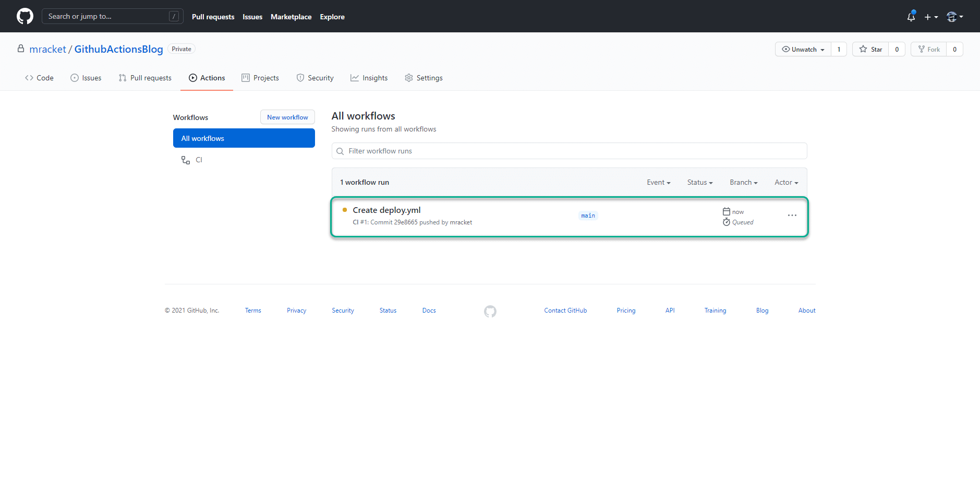Open the Status footer link
Image resolution: width=980 pixels, height=490 pixels.
click(388, 310)
